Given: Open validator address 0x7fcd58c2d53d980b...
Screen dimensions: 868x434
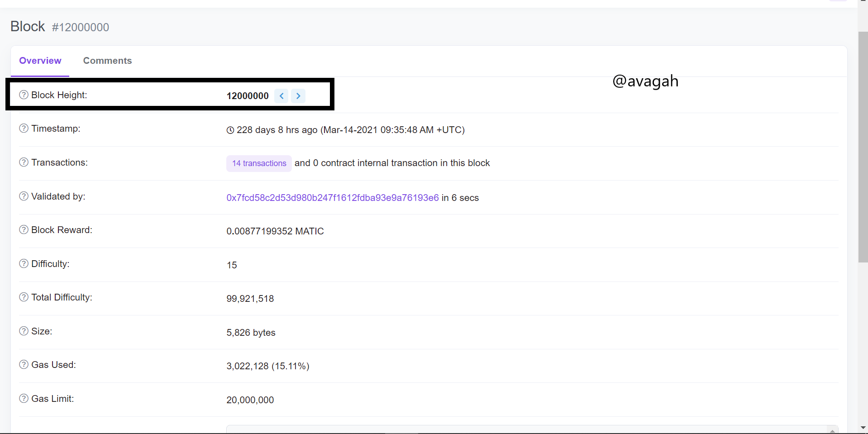Looking at the screenshot, I should click(333, 198).
